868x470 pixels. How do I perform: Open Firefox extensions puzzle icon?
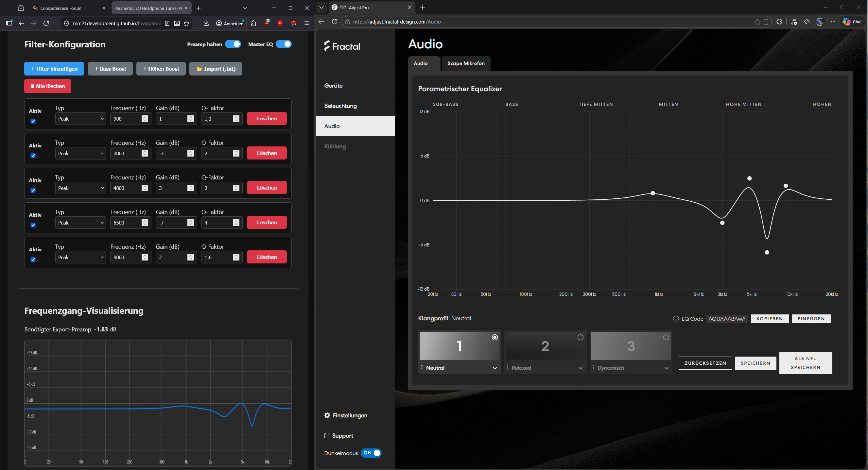click(253, 23)
